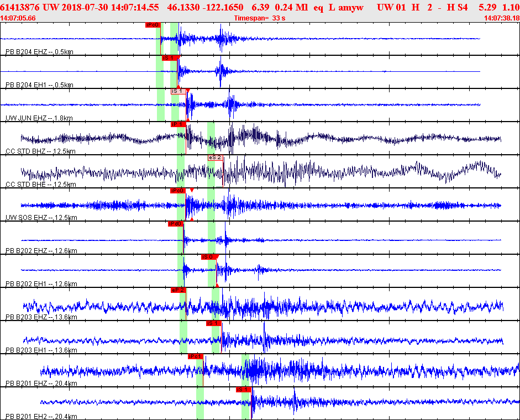The width and height of the screenshot is (520, 420).
Task: Select the iS 0 pick on B202 EH1
Action: [x=208, y=257]
